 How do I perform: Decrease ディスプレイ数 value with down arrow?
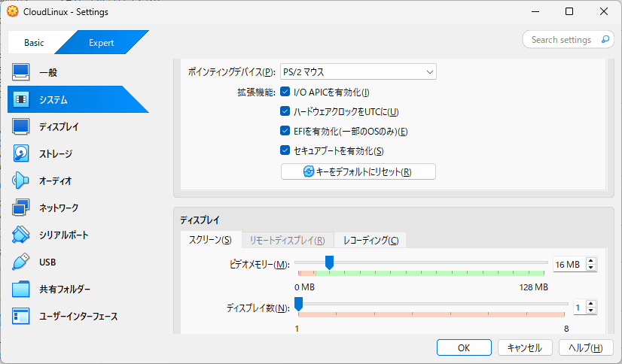591,311
